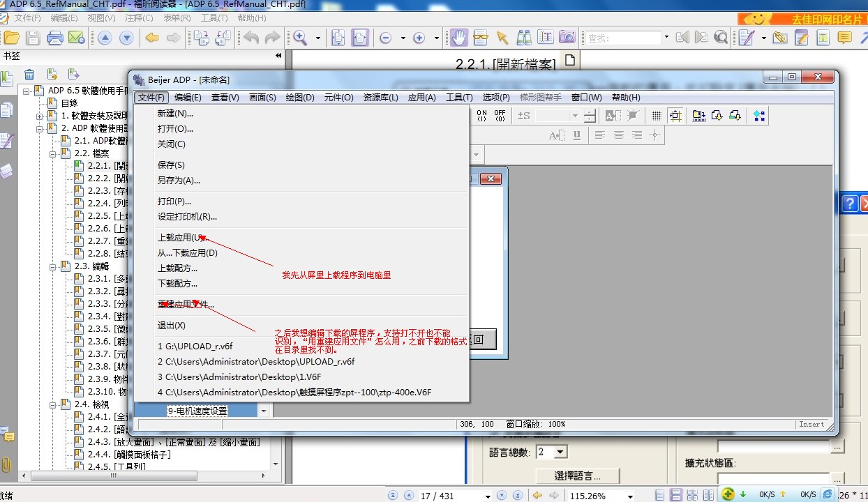Click the print icon in PDF toolbar
The width and height of the screenshot is (868, 502).
click(x=54, y=38)
